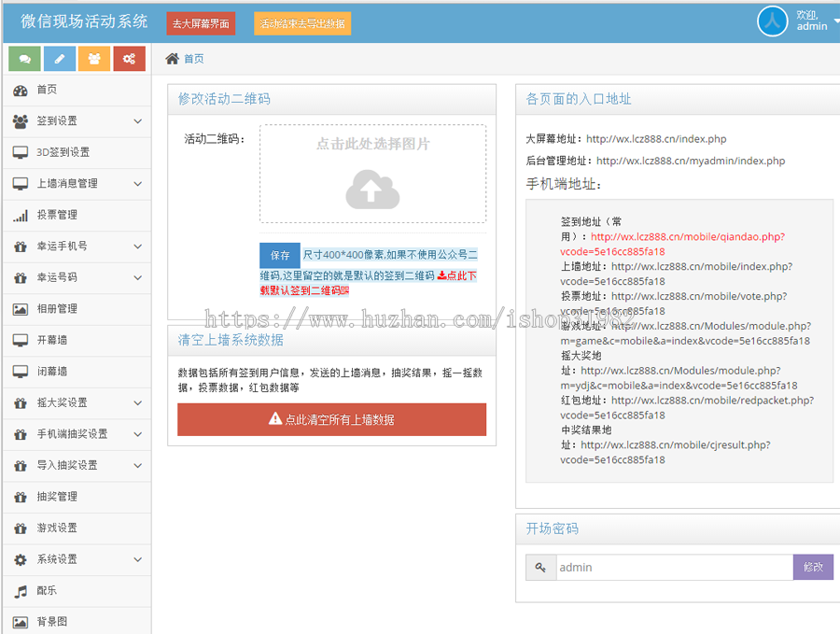Image resolution: width=840 pixels, height=634 pixels.
Task: Click the home icon in breadcrumb
Action: [172, 59]
